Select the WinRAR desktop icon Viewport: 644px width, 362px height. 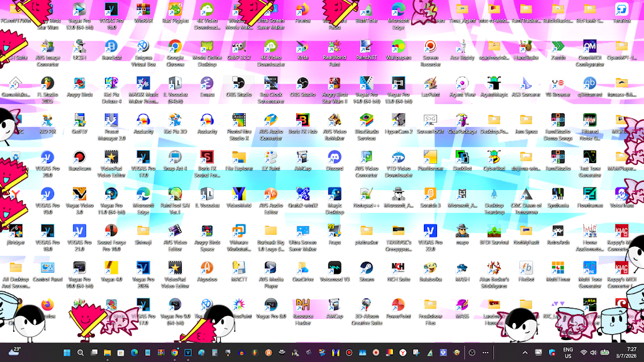143,13
